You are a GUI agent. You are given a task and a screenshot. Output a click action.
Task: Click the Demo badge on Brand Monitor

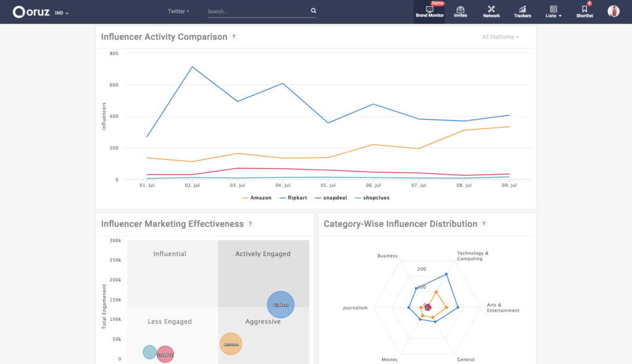click(x=438, y=3)
